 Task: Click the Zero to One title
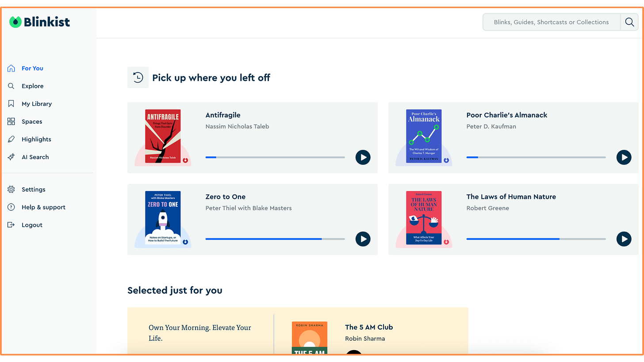(226, 197)
